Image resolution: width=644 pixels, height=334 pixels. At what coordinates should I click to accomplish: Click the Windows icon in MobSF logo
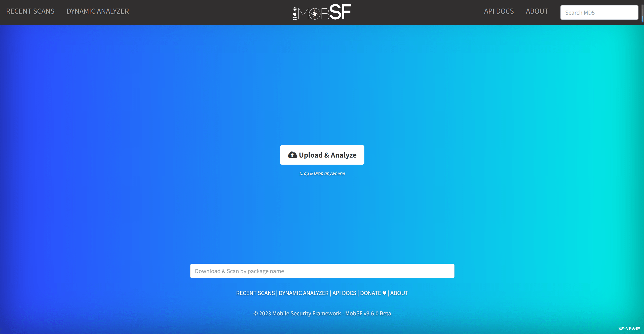pos(295,18)
